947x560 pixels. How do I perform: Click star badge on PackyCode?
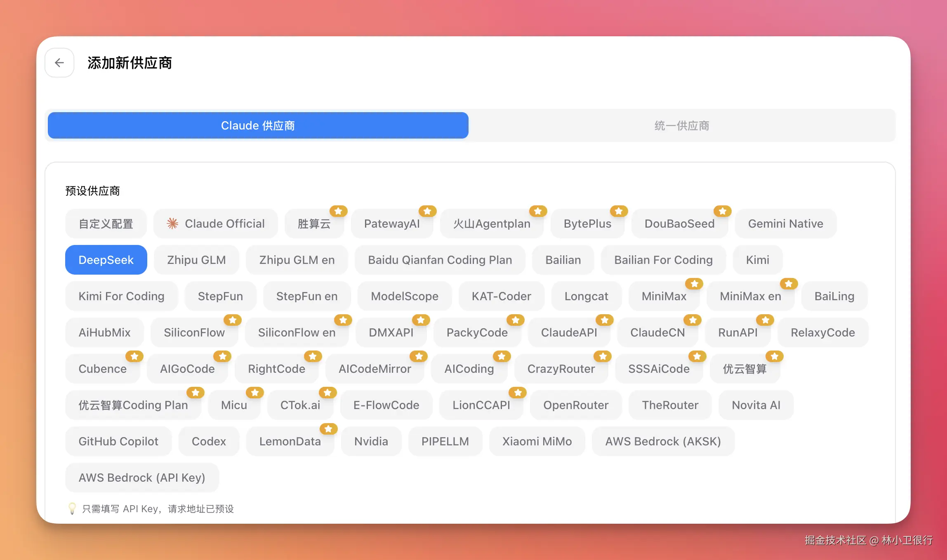pyautogui.click(x=516, y=320)
